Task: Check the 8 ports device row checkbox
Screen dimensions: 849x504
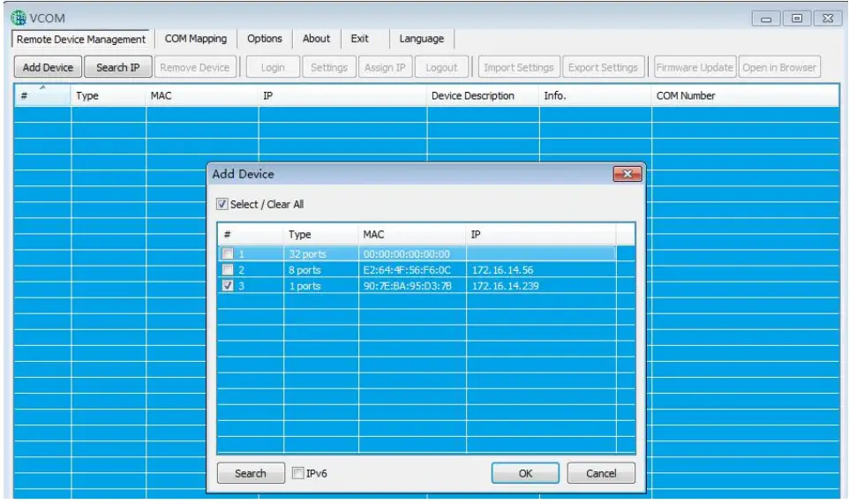Action: tap(228, 269)
